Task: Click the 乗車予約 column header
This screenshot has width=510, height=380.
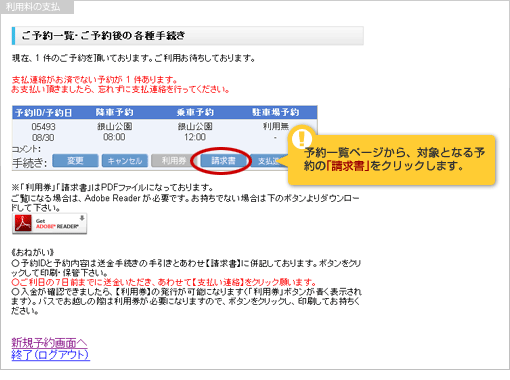Action: [195, 112]
